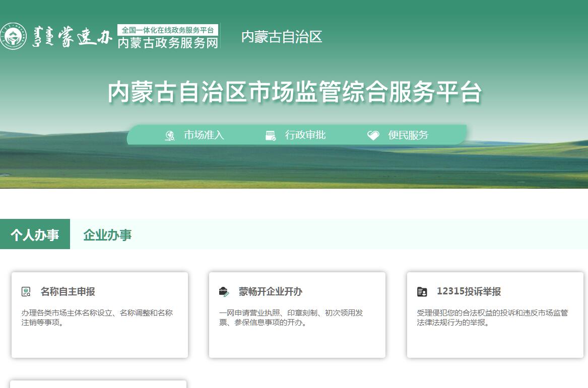Screen dimensions: 588x388
Task: Click the globe icon beside 市场准入
Action: tap(170, 135)
